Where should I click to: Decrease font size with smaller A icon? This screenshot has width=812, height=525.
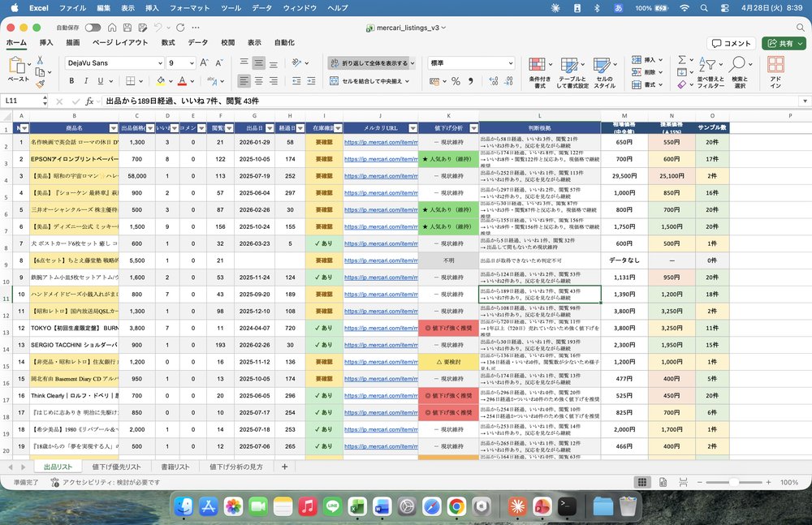click(219, 62)
